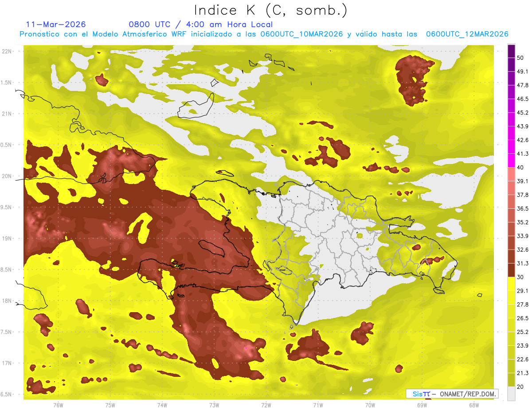Click longitude axis label '76W'
Screen dimensions: 532x411
pos(58,405)
